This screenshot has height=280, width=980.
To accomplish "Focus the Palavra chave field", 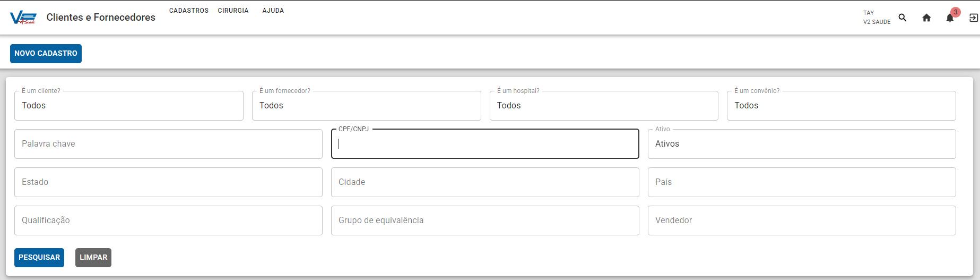I will 168,144.
